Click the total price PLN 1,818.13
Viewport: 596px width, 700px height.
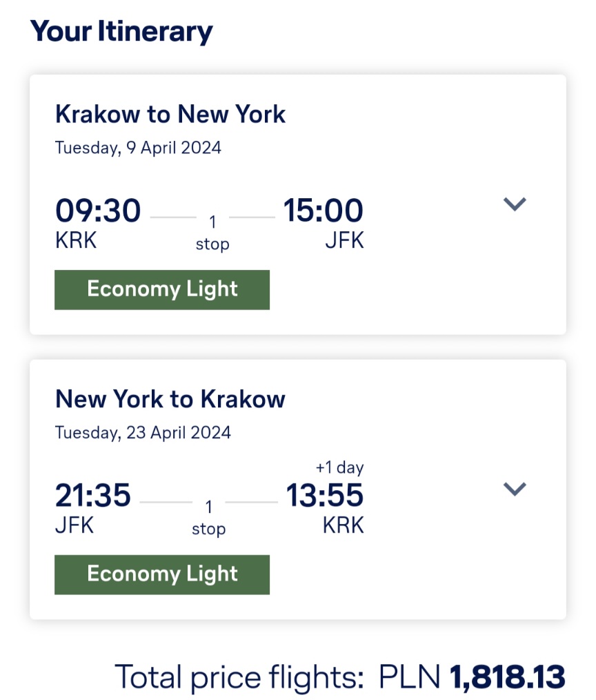pos(472,677)
